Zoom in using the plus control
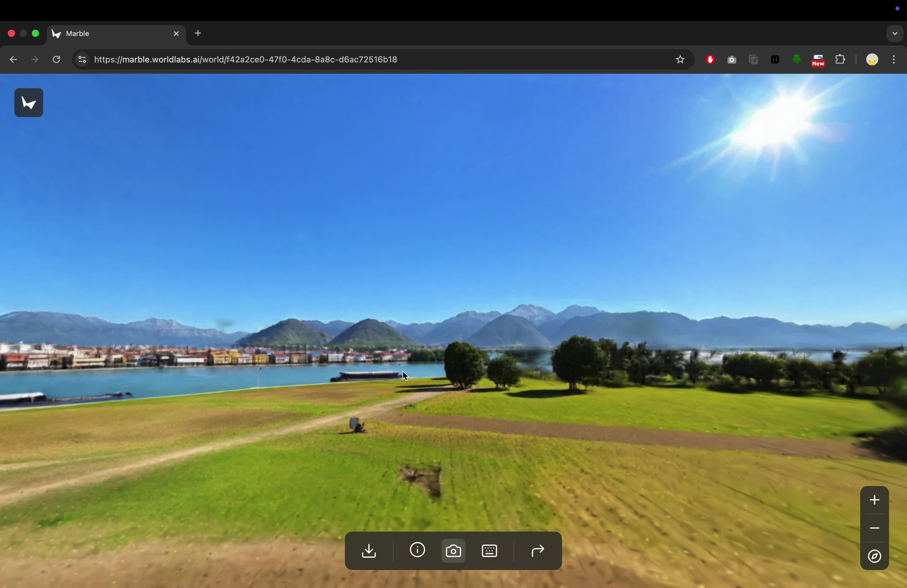The height and width of the screenshot is (588, 907). 874,499
